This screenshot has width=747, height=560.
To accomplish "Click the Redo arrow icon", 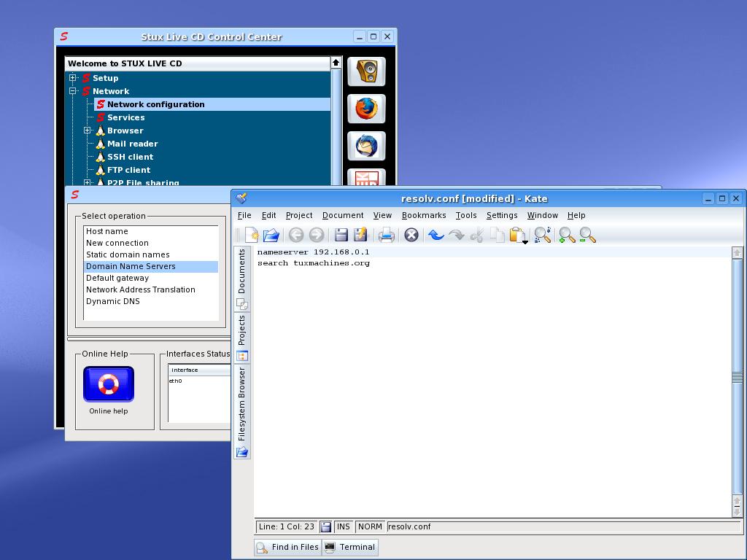I will [x=457, y=235].
